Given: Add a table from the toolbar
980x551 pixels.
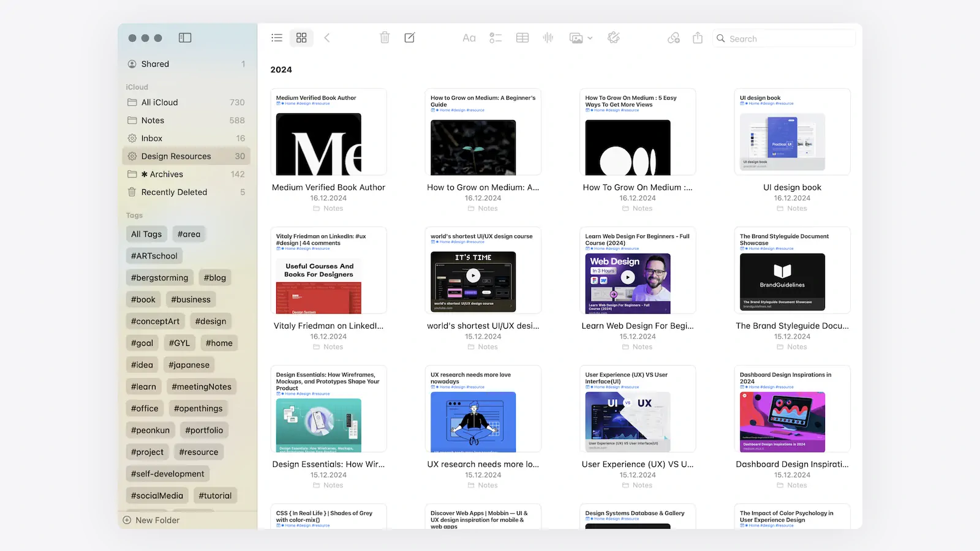Looking at the screenshot, I should click(x=522, y=38).
